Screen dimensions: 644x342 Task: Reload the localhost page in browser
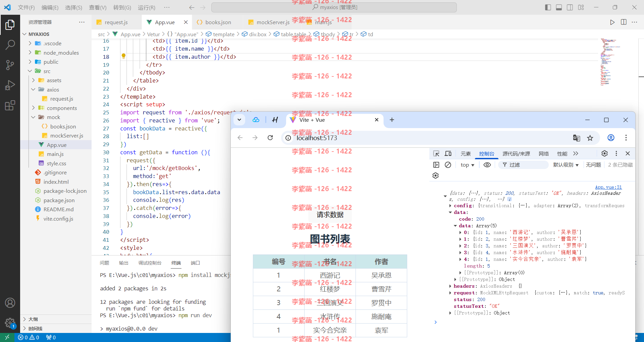(x=270, y=138)
